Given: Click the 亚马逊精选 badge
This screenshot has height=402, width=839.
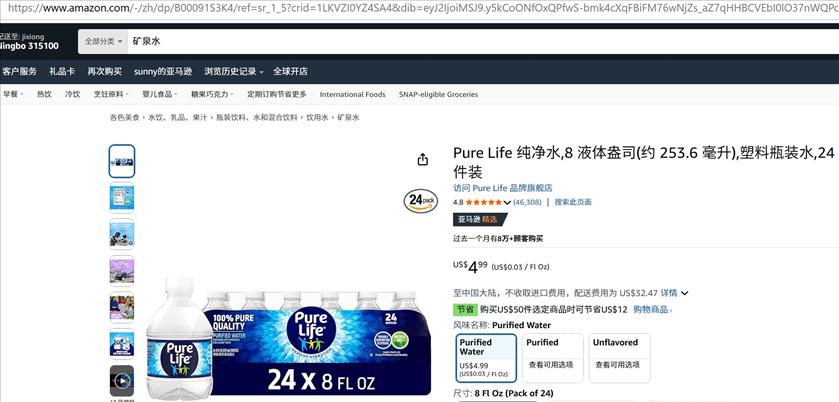Looking at the screenshot, I should tap(479, 219).
